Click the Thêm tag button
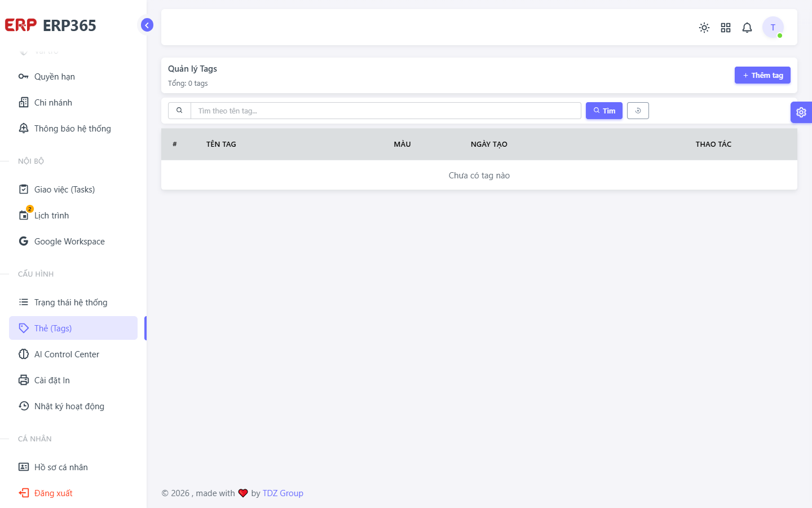Image resolution: width=812 pixels, height=508 pixels. pyautogui.click(x=762, y=75)
